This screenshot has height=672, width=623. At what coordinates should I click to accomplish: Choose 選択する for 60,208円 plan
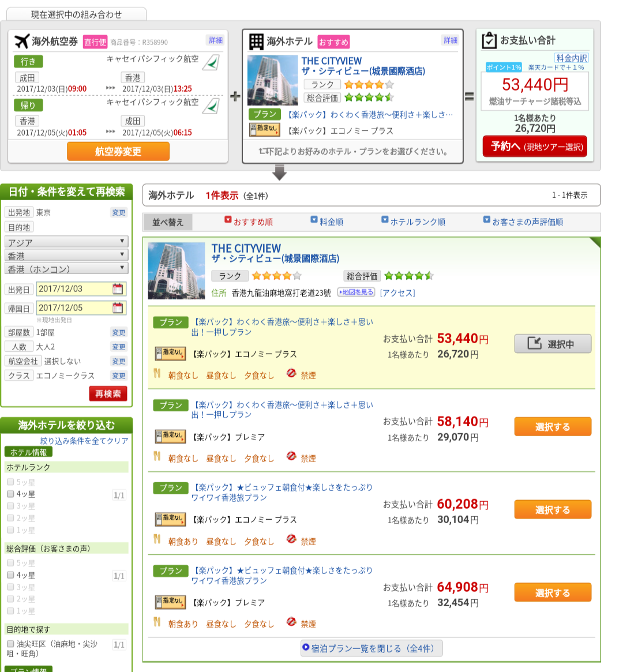click(x=553, y=509)
